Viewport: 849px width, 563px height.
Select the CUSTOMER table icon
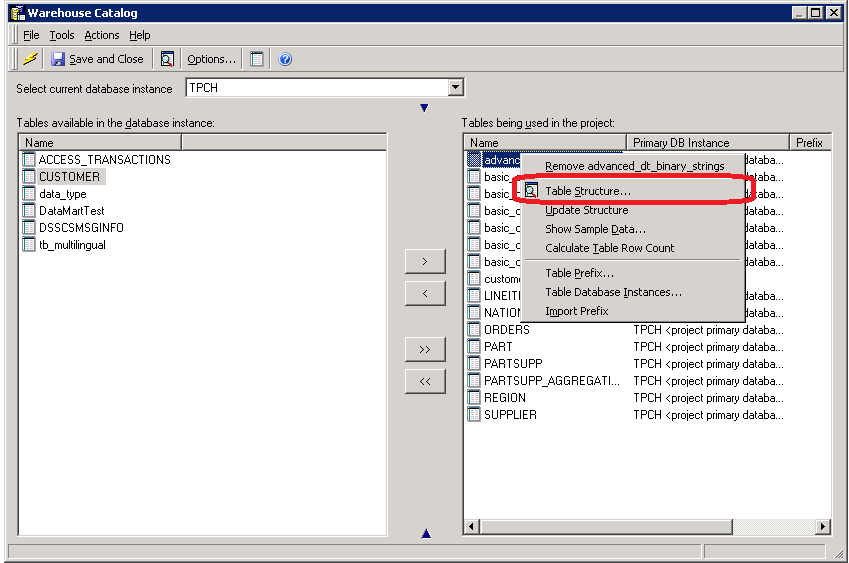click(29, 177)
